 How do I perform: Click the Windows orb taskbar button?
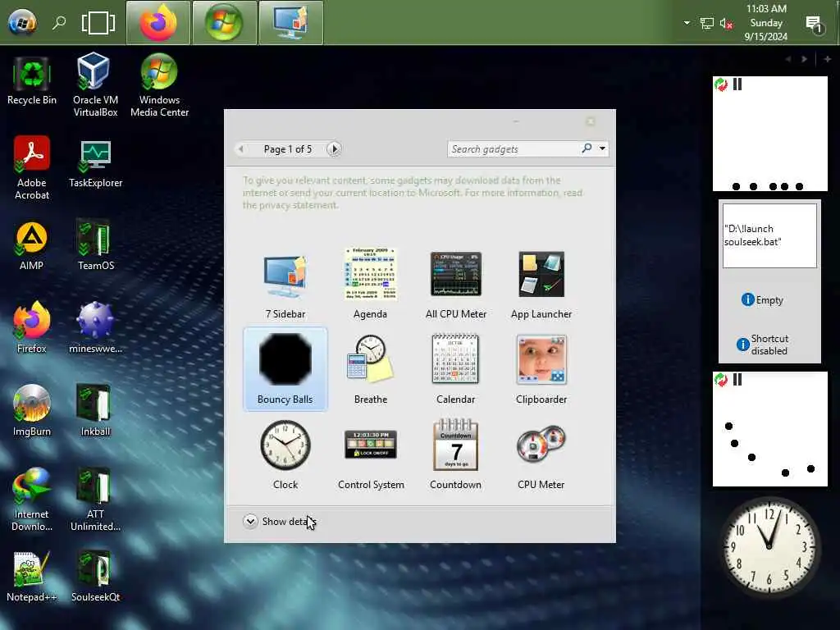[x=225, y=22]
